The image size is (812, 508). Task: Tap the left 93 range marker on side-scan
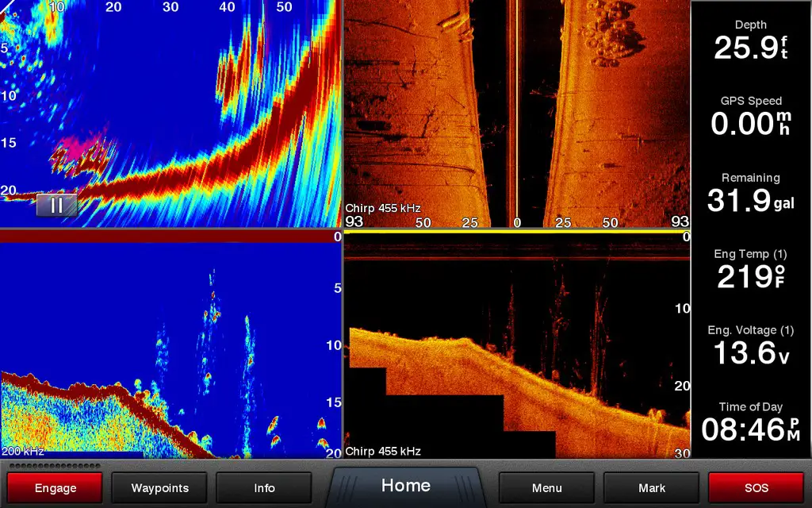pos(354,222)
